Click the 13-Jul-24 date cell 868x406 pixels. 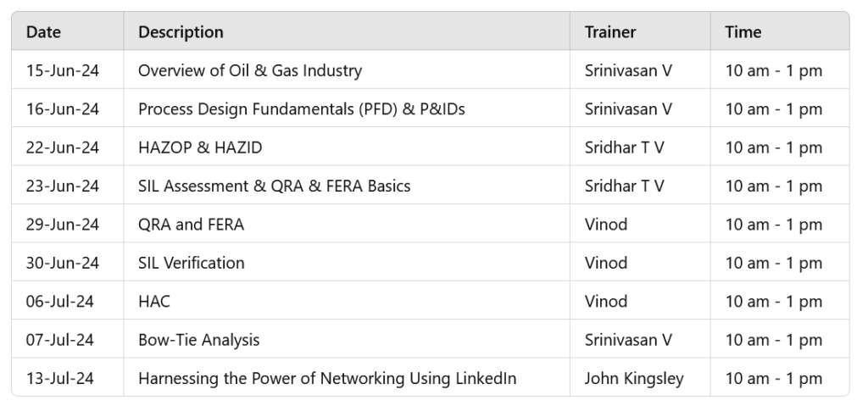[x=60, y=378]
